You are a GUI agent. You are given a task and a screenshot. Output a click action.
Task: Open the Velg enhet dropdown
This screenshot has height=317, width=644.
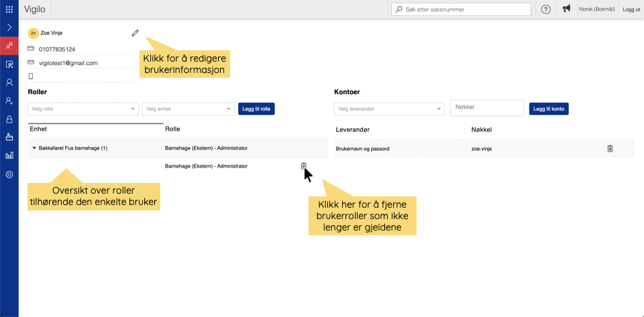(x=188, y=109)
